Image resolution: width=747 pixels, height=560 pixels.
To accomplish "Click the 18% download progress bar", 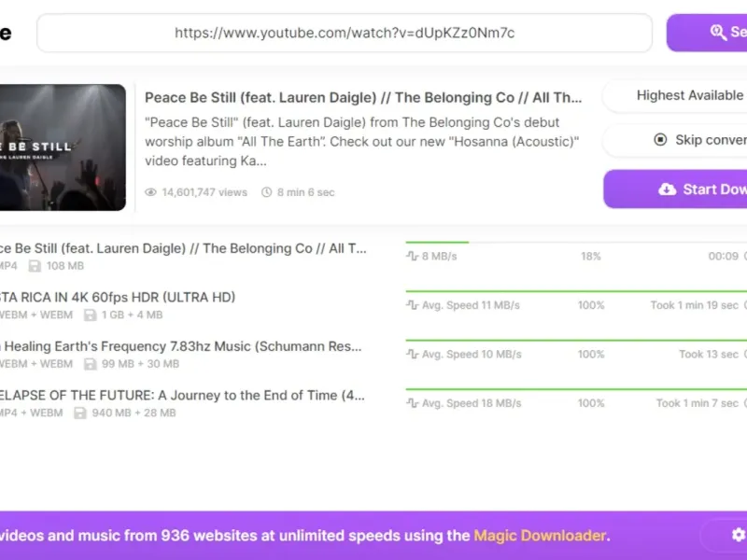I will click(x=576, y=243).
